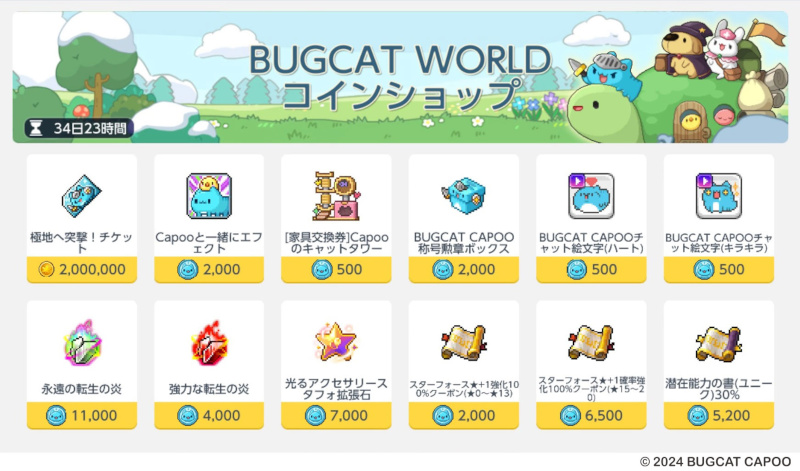Click the Star Force ★15~20 coupon scroll

click(x=591, y=343)
